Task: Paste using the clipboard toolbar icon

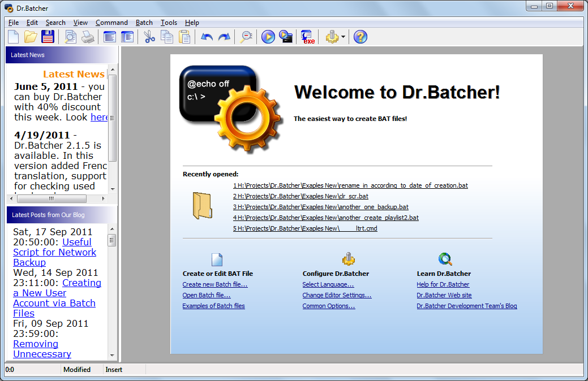Action: click(x=184, y=37)
